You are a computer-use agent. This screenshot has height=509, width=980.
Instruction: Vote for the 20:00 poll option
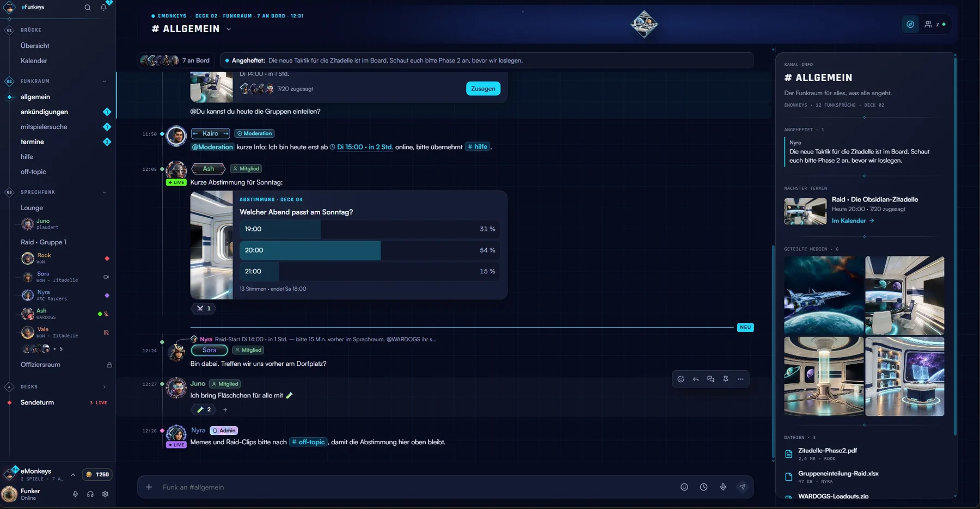click(x=370, y=250)
